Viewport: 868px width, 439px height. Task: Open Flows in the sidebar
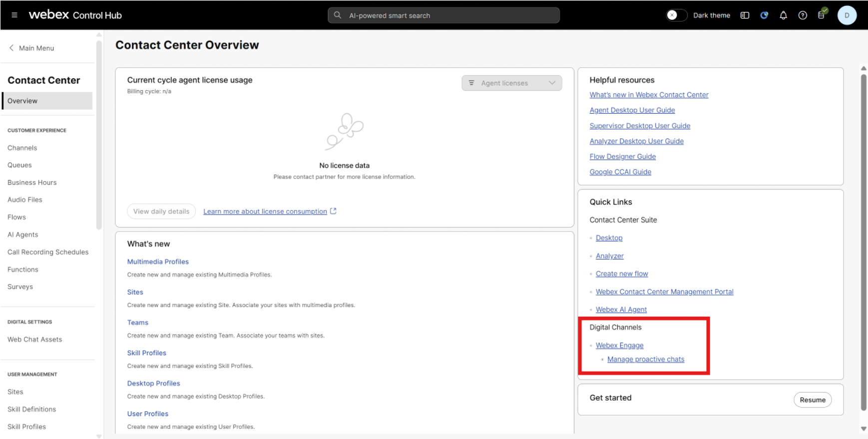point(16,217)
